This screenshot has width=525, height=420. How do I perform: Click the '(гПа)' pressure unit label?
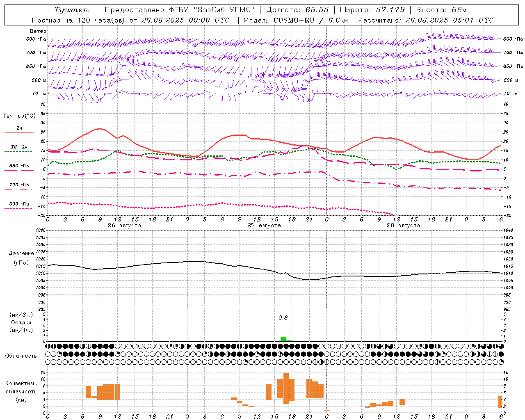click(x=21, y=263)
